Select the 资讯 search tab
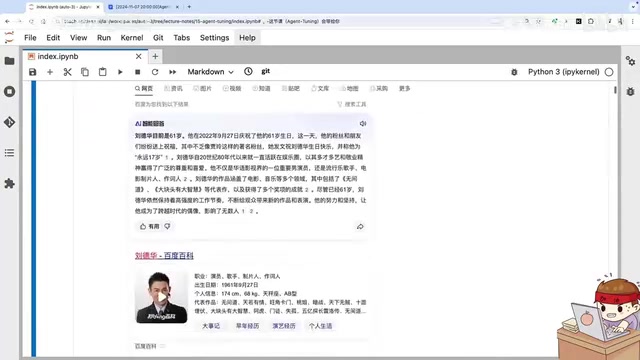Viewport: 640px width, 360px height. click(x=173, y=88)
